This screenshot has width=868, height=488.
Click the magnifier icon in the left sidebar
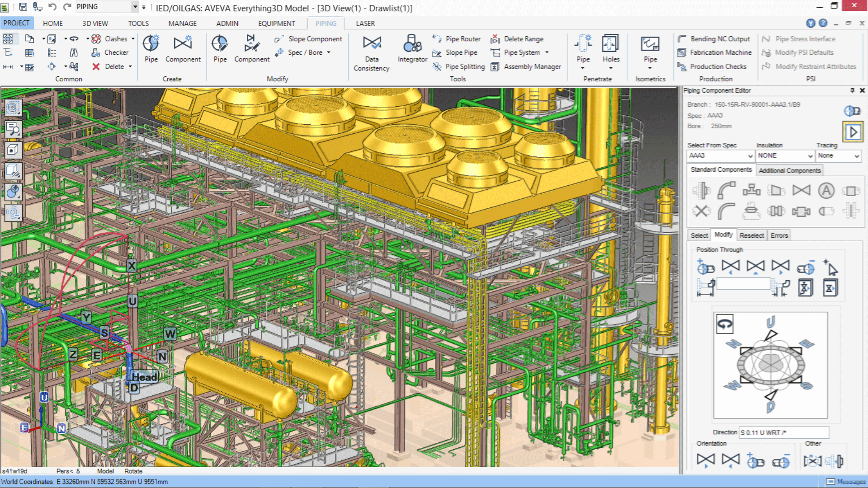pos(13,129)
